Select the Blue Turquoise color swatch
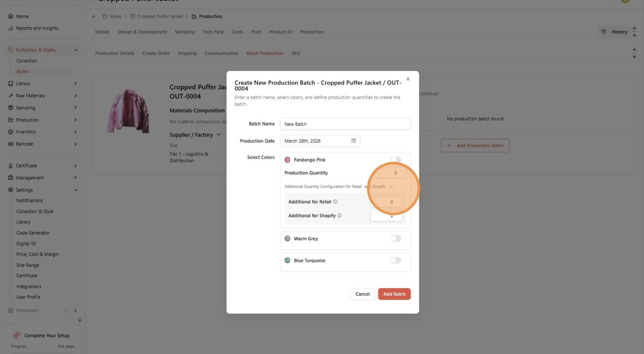Screen dimensions: 644x354 click(x=287, y=260)
